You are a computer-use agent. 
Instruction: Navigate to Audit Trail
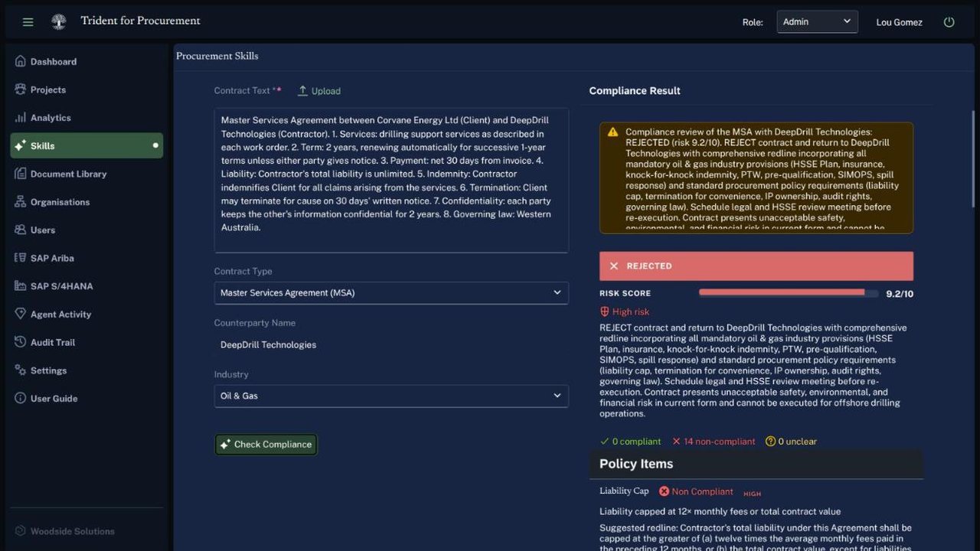pos(87,342)
